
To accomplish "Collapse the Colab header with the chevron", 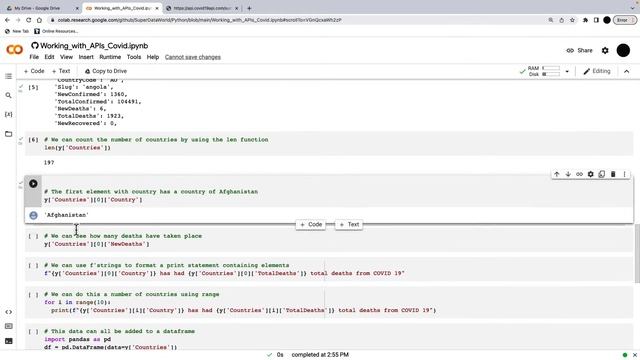I will pyautogui.click(x=627, y=71).
